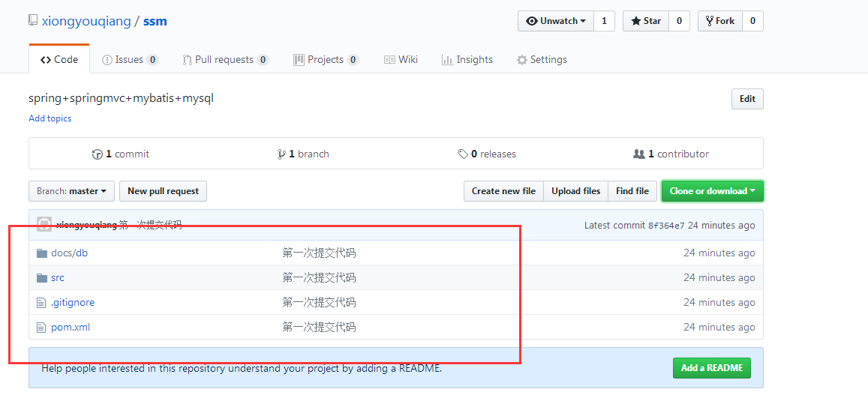View the 0 releases page
The height and width of the screenshot is (413, 868).
pos(487,154)
